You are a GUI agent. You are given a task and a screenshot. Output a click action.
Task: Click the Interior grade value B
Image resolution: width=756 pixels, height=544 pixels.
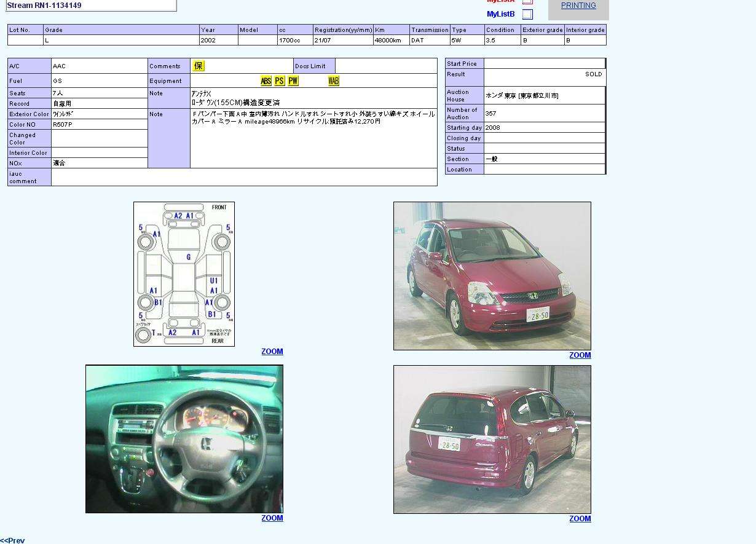point(569,41)
